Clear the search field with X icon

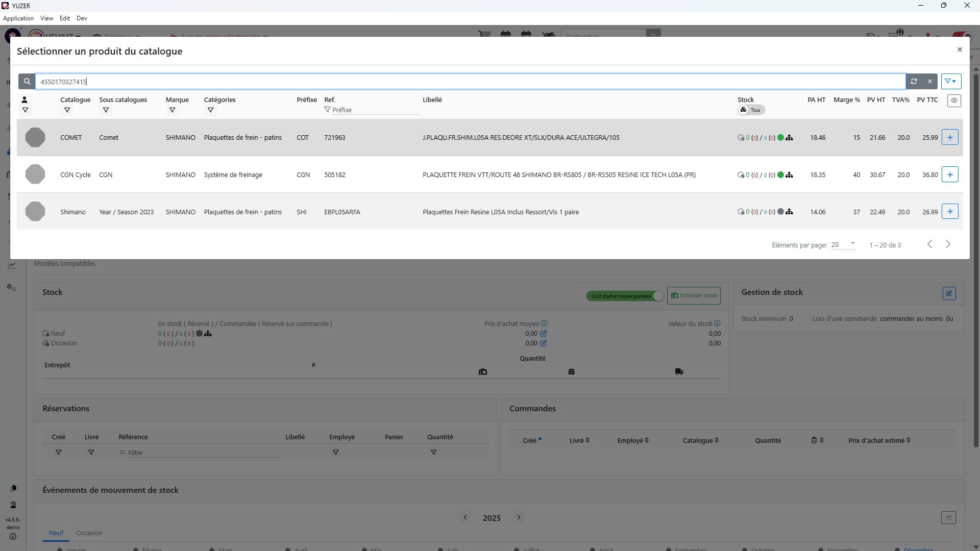[x=929, y=82]
